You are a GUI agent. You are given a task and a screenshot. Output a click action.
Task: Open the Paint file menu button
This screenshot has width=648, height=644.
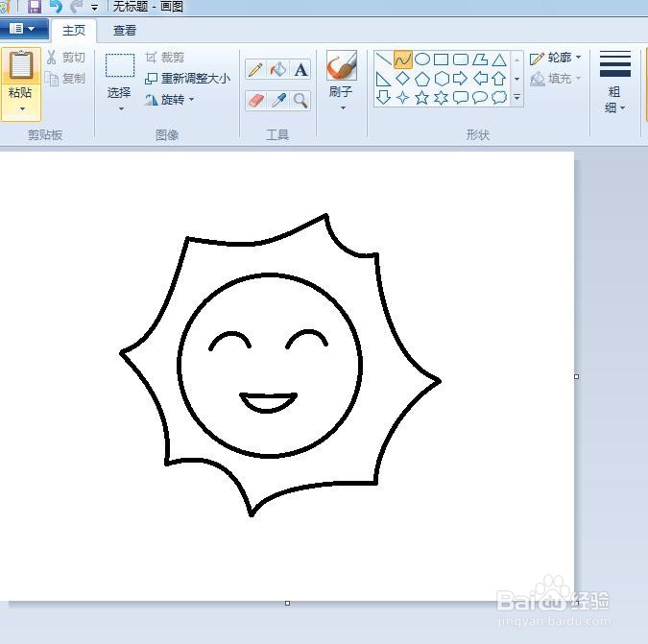point(23,29)
